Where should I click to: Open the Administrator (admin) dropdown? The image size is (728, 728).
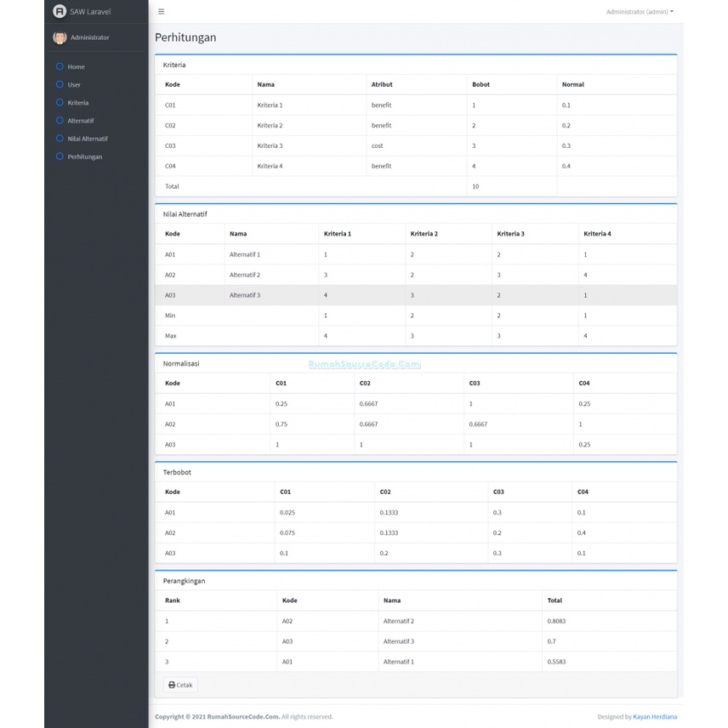pyautogui.click(x=639, y=11)
